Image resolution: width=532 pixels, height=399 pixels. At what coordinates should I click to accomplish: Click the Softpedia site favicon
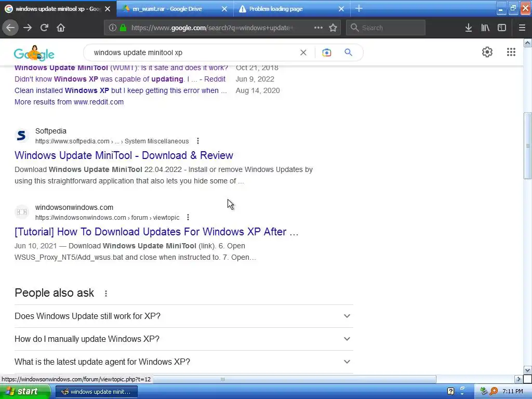(21, 136)
